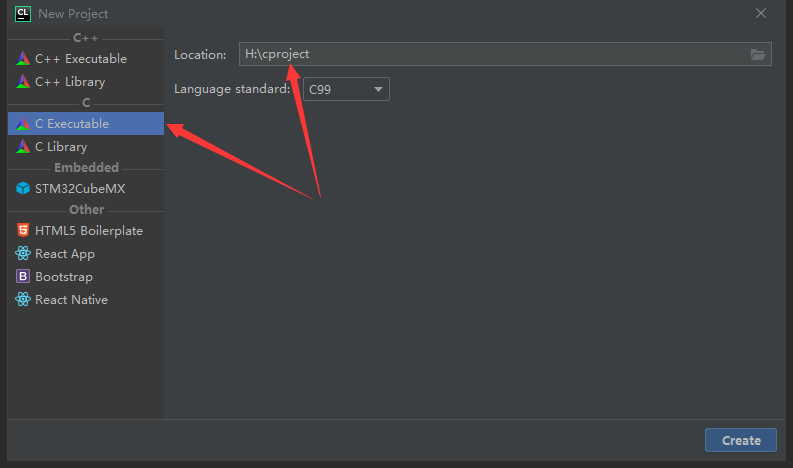793x468 pixels.
Task: Click the STM32CubeMX cube icon
Action: click(24, 188)
